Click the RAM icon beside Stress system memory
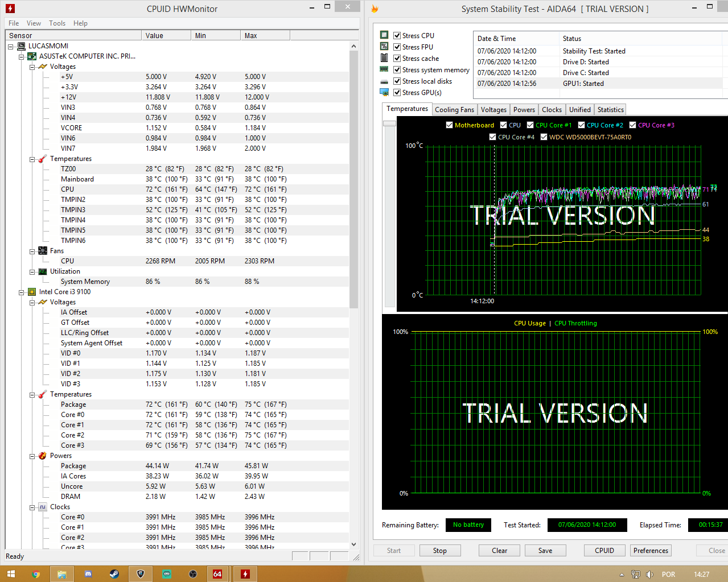The width and height of the screenshot is (728, 582). coord(384,69)
